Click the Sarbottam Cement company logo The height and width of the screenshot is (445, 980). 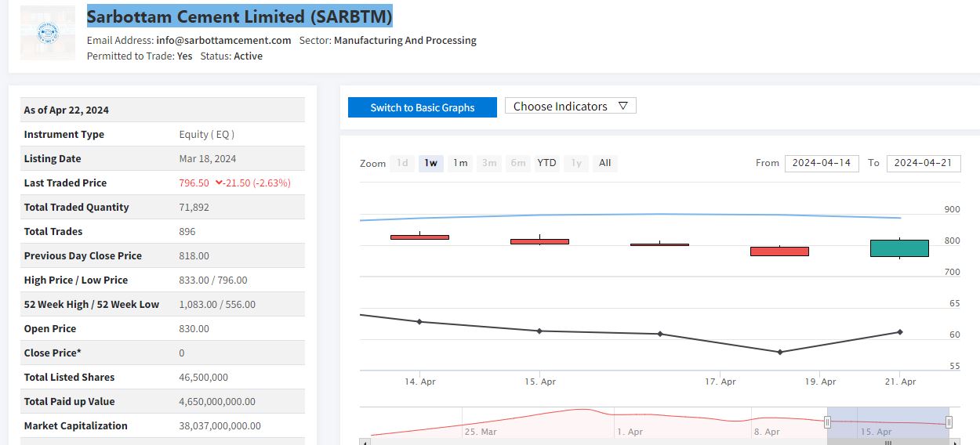pos(49,33)
